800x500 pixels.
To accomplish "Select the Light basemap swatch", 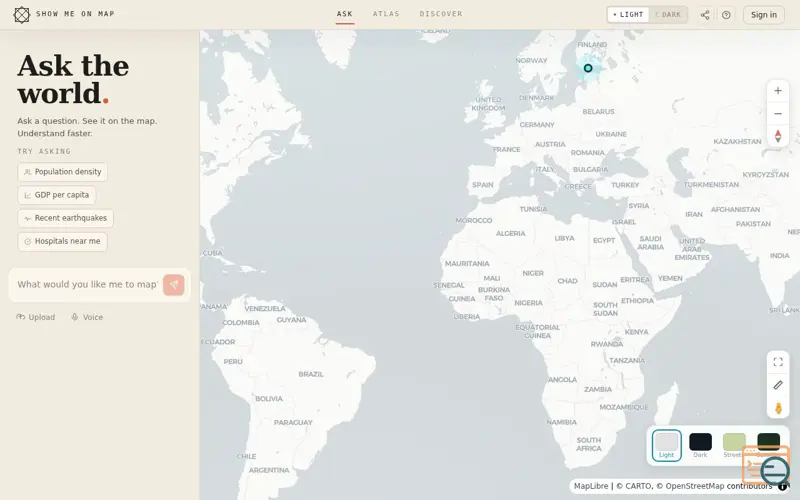I will 666,445.
